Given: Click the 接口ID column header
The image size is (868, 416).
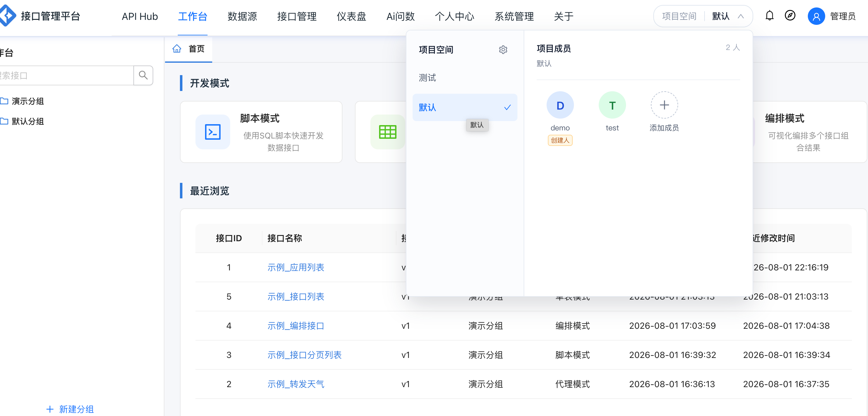Looking at the screenshot, I should coord(229,238).
